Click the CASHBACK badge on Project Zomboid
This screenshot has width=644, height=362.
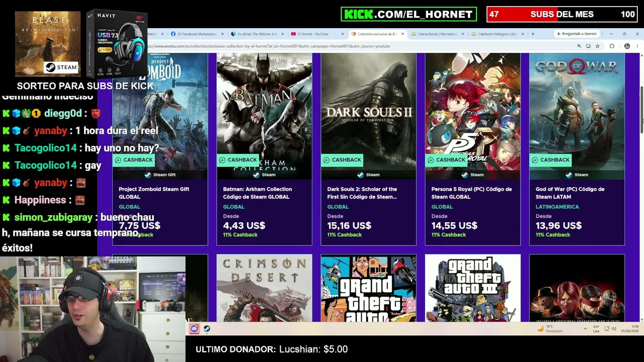pos(134,160)
